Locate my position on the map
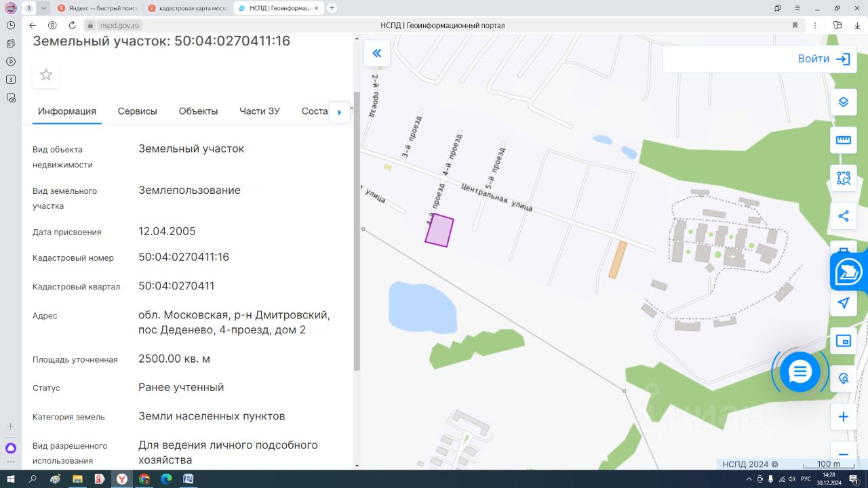The image size is (868, 488). [844, 303]
